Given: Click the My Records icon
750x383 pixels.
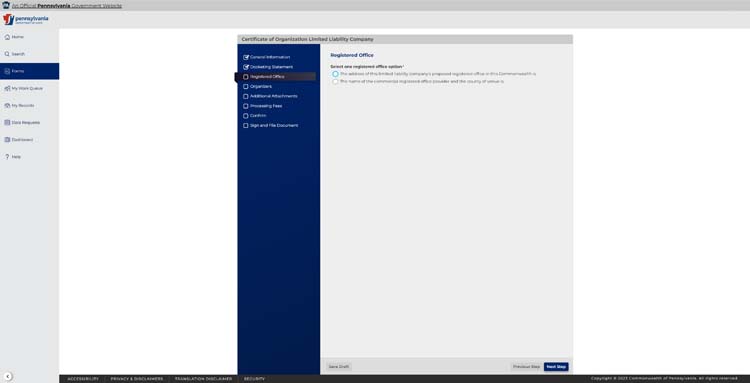Looking at the screenshot, I should coord(7,105).
